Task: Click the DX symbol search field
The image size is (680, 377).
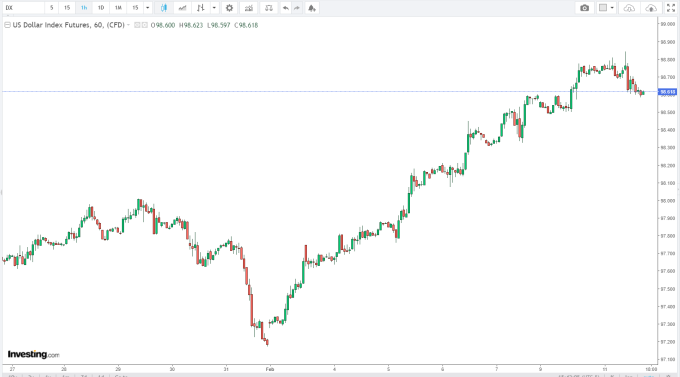Action: coord(23,8)
